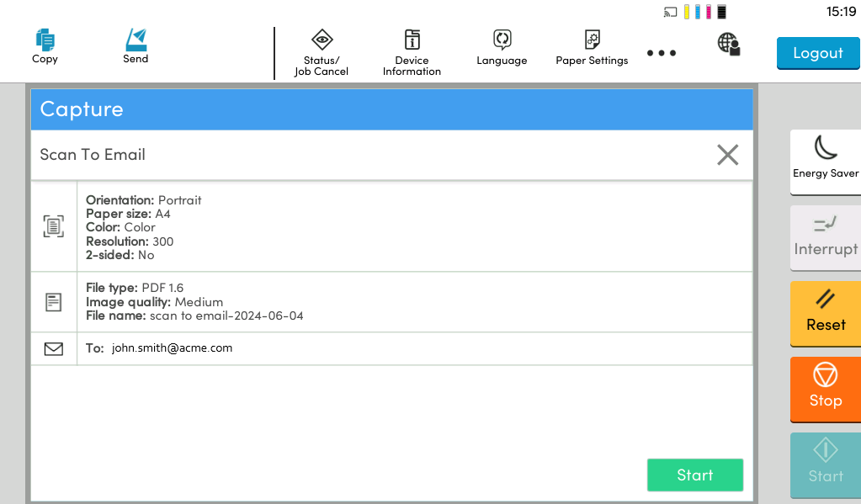Click the scan settings document icon
This screenshot has height=504, width=861.
coord(54,225)
